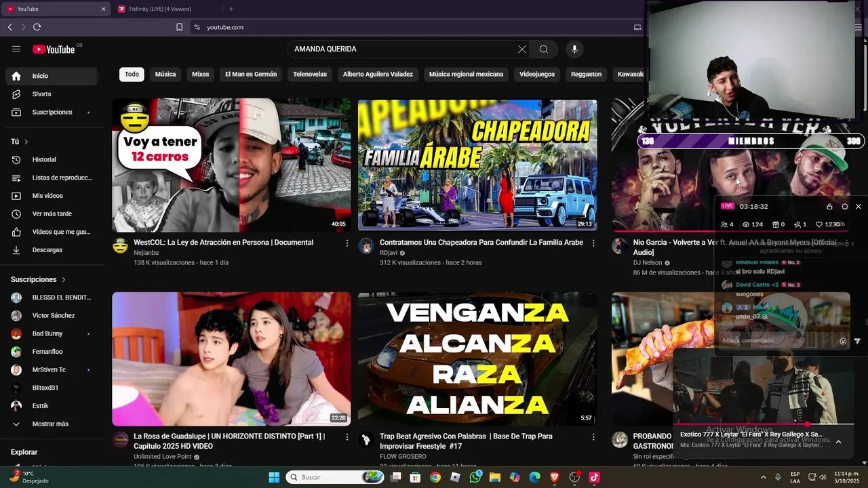Open options menu for WestCOL documentary video

click(x=347, y=243)
